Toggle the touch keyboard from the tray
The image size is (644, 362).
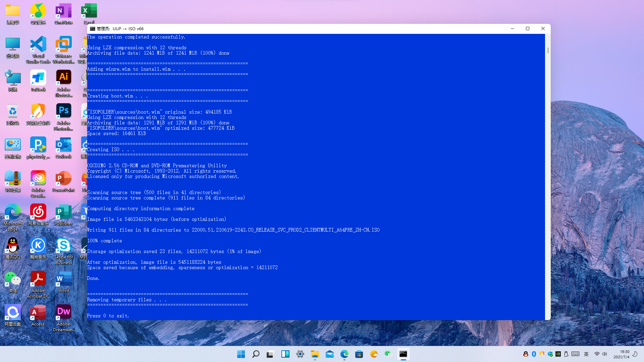coord(576,354)
